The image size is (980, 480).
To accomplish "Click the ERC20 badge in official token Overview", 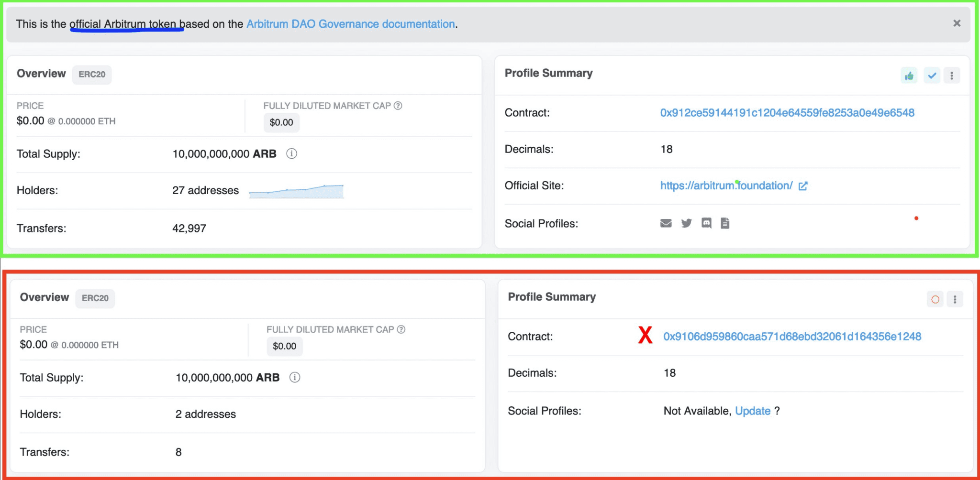I will (92, 75).
